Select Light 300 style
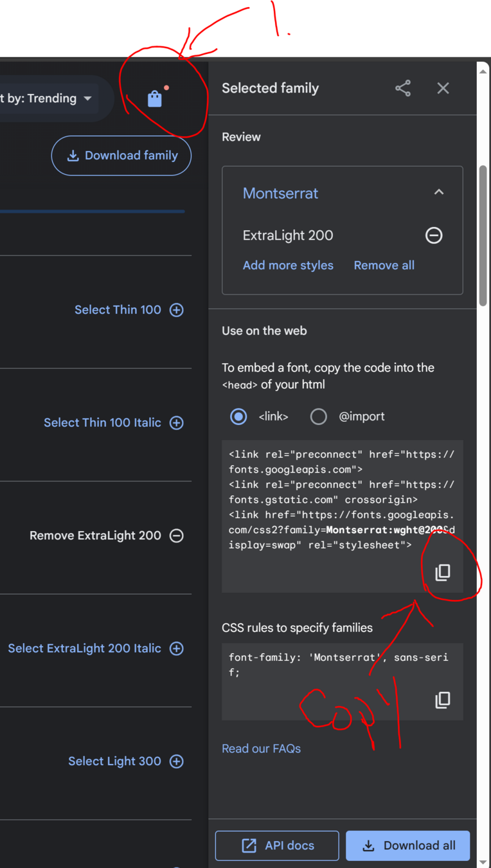The image size is (491, 868). 126,761
